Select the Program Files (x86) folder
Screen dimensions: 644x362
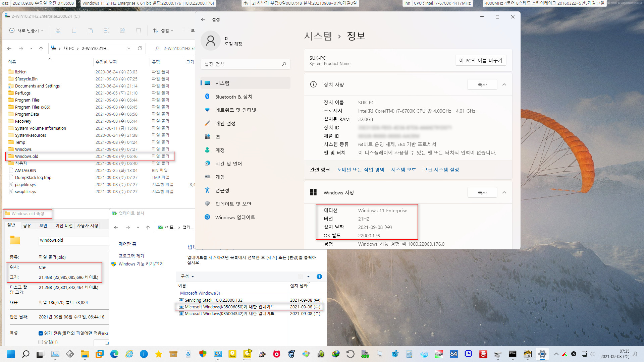tap(33, 107)
